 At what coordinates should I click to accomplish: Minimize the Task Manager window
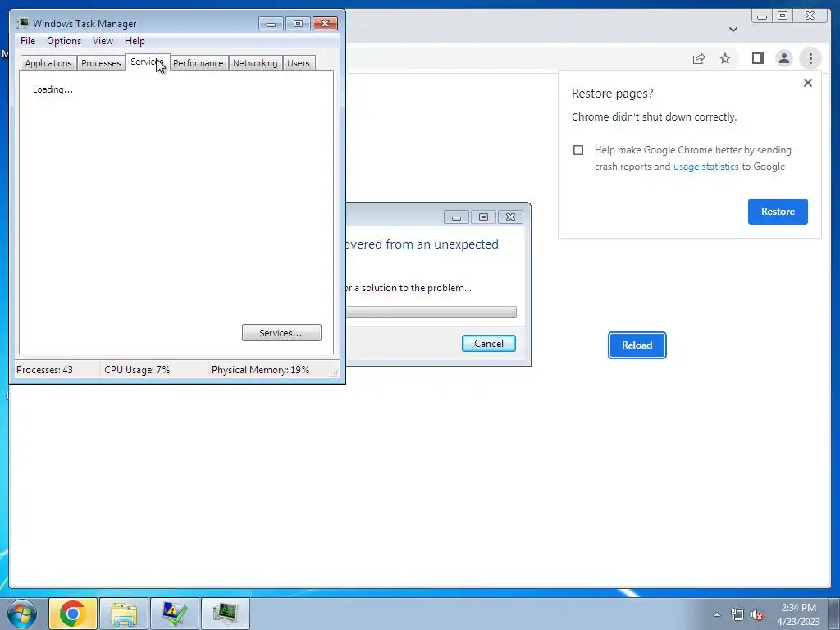pos(271,24)
